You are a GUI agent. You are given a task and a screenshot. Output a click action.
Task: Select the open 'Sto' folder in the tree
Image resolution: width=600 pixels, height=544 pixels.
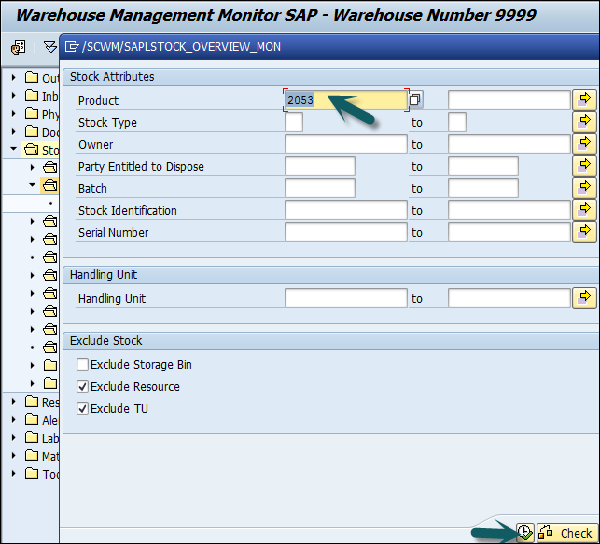point(41,150)
